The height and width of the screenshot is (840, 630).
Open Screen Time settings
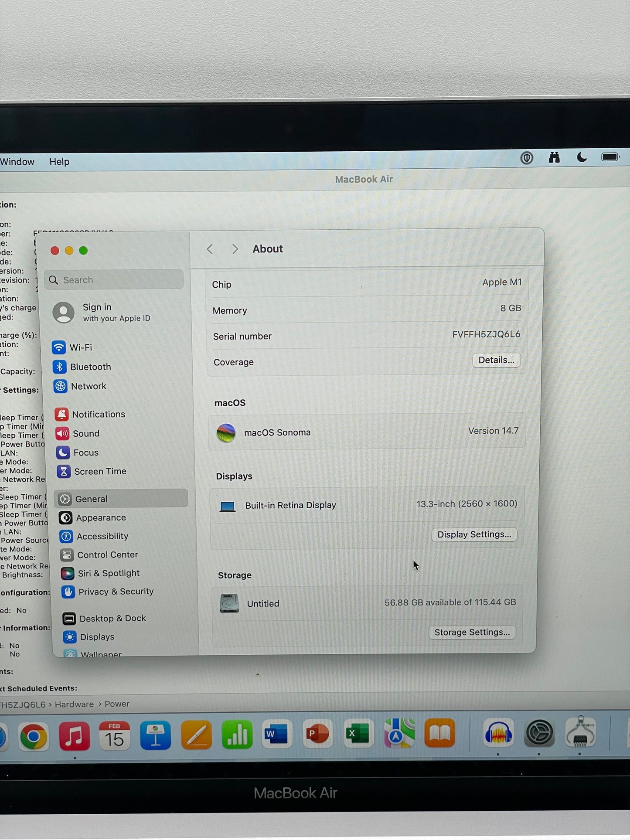(x=92, y=471)
